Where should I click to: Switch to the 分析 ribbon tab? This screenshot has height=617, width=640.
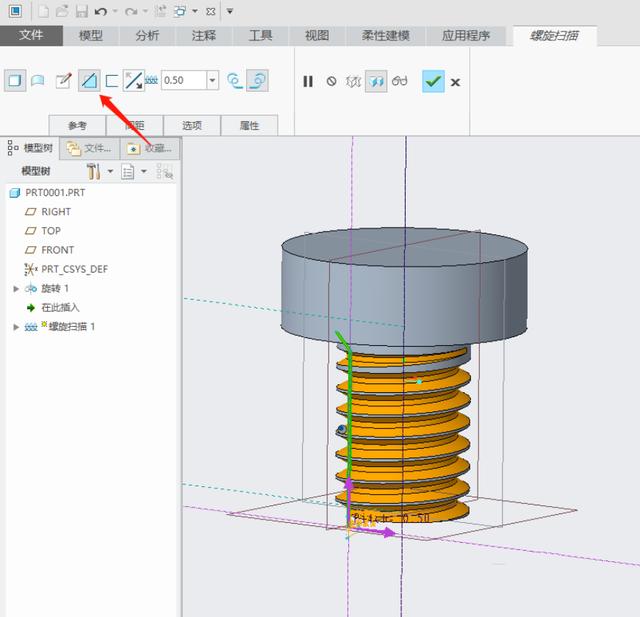pyautogui.click(x=147, y=36)
